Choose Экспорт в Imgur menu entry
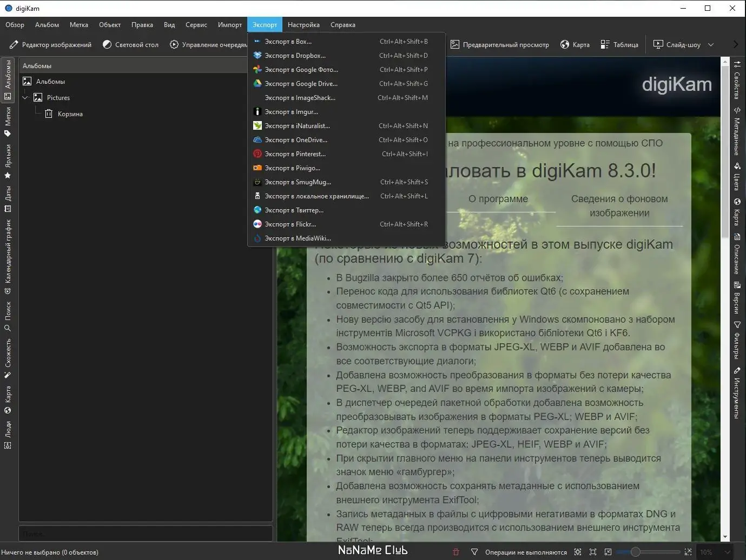Image resolution: width=746 pixels, height=560 pixels. (x=346, y=111)
